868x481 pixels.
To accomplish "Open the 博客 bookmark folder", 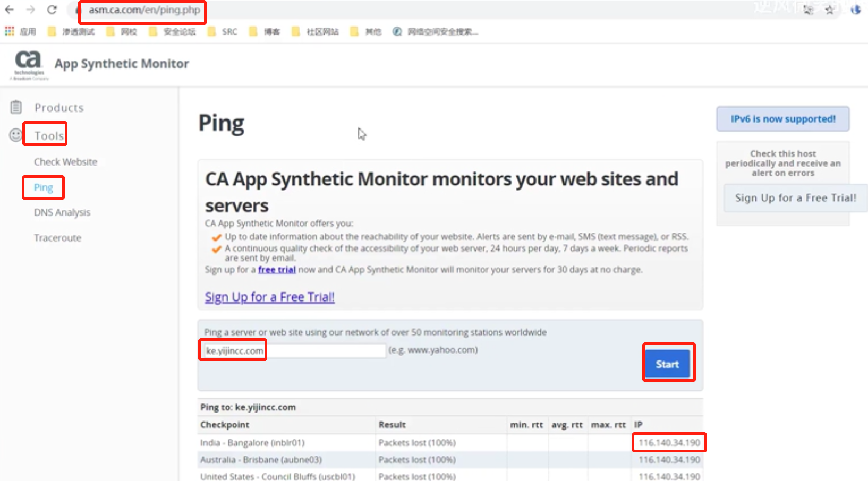I will pyautogui.click(x=265, y=31).
